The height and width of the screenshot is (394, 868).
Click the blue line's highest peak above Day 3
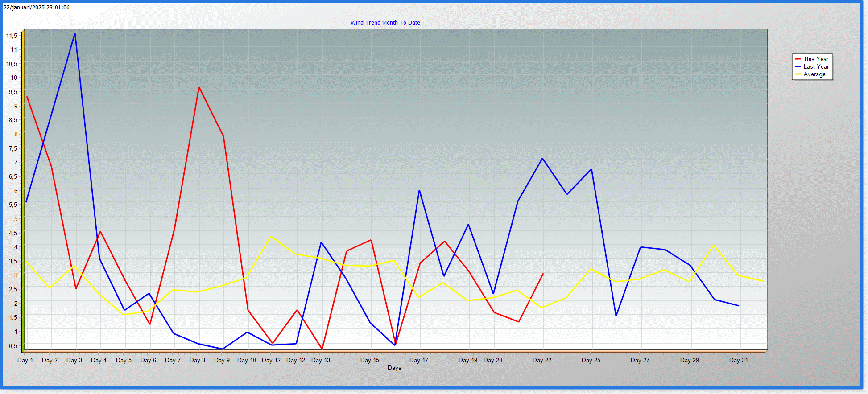point(74,34)
